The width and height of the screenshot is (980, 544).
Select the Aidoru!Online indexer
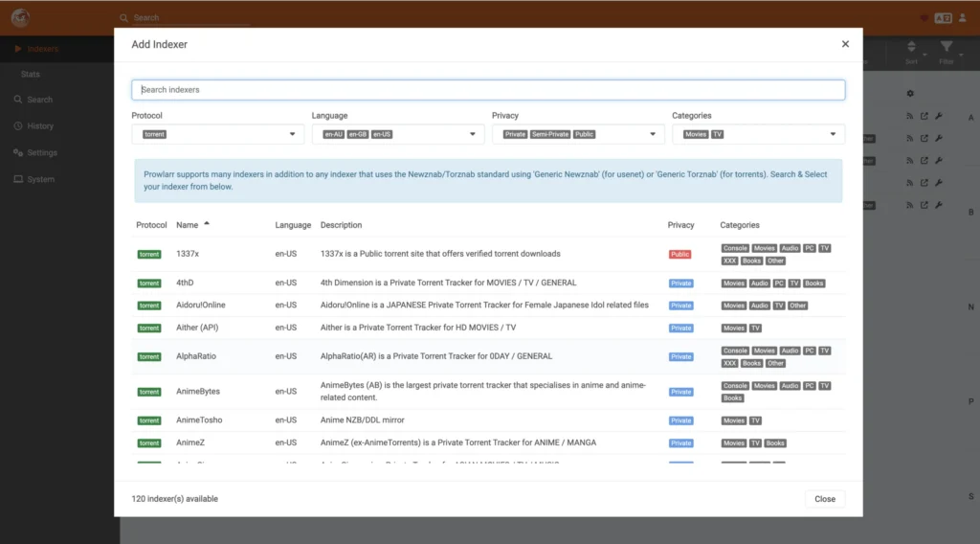(x=488, y=306)
